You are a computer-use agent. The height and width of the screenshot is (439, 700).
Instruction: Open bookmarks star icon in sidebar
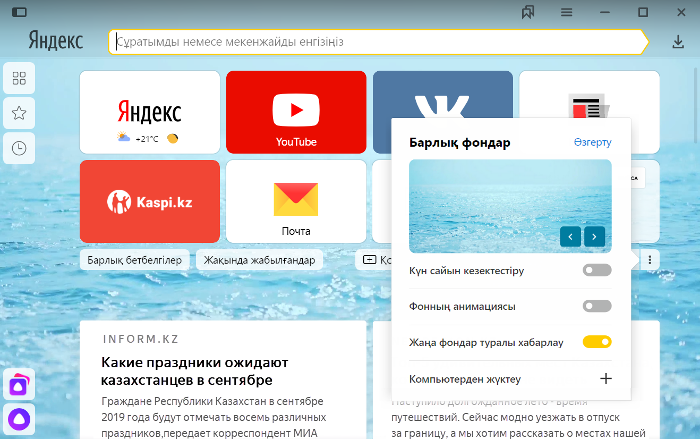pos(19,113)
